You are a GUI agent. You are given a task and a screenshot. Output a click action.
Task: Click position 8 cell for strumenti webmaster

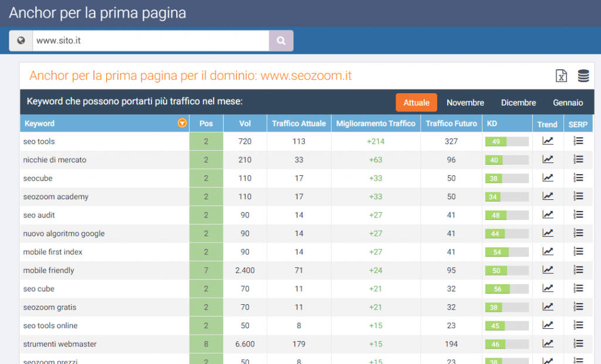[x=206, y=343]
